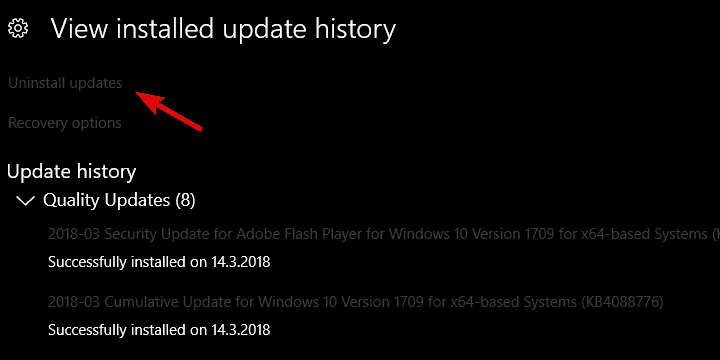The height and width of the screenshot is (360, 720).
Task: Open Recovery options link
Action: (x=65, y=123)
